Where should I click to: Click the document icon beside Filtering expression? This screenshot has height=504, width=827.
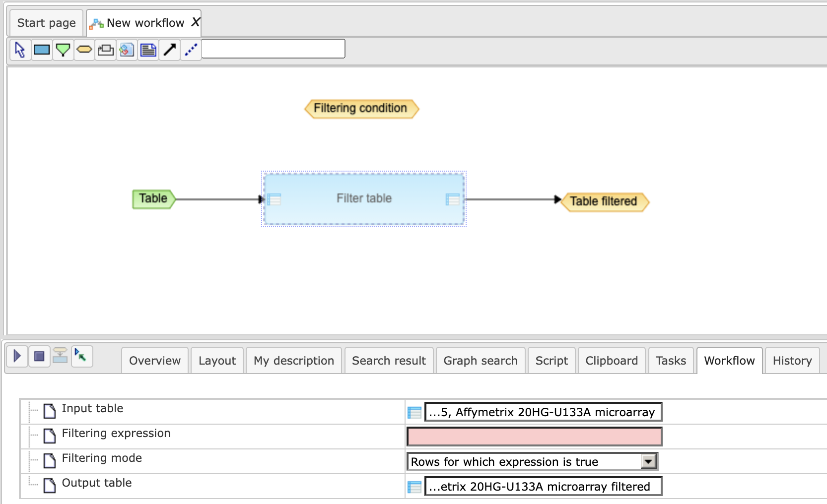[x=50, y=436]
